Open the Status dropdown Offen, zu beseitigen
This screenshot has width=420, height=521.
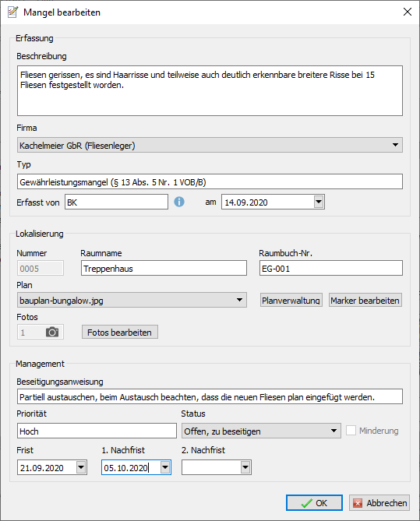pos(261,431)
